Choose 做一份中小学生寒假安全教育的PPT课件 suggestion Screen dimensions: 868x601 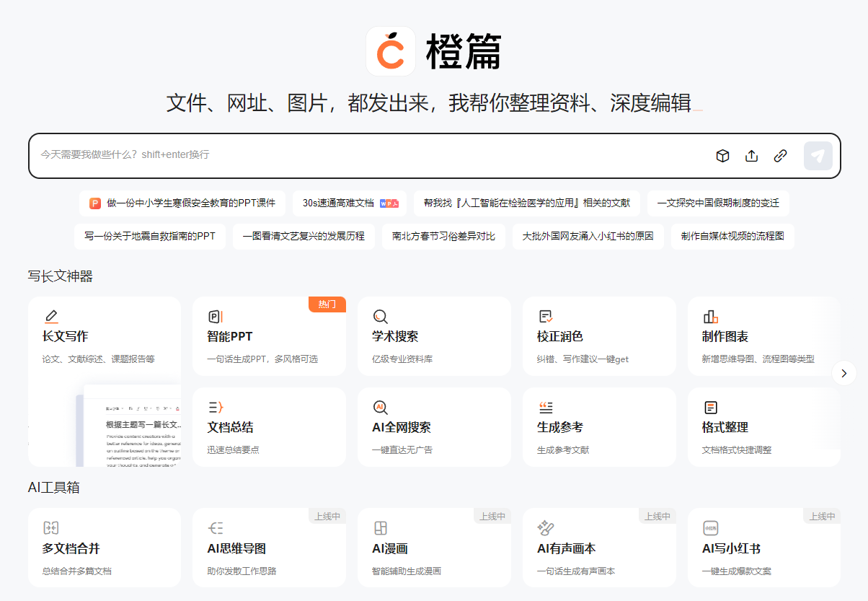pyautogui.click(x=182, y=203)
